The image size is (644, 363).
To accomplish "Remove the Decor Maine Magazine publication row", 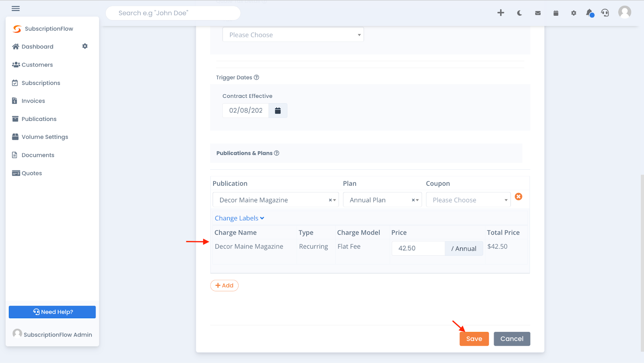I will [518, 197].
